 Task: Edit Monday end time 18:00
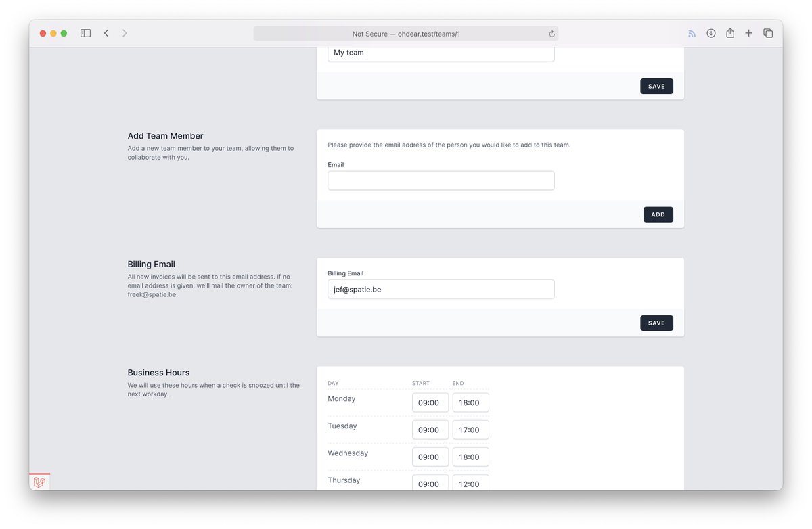(x=470, y=402)
